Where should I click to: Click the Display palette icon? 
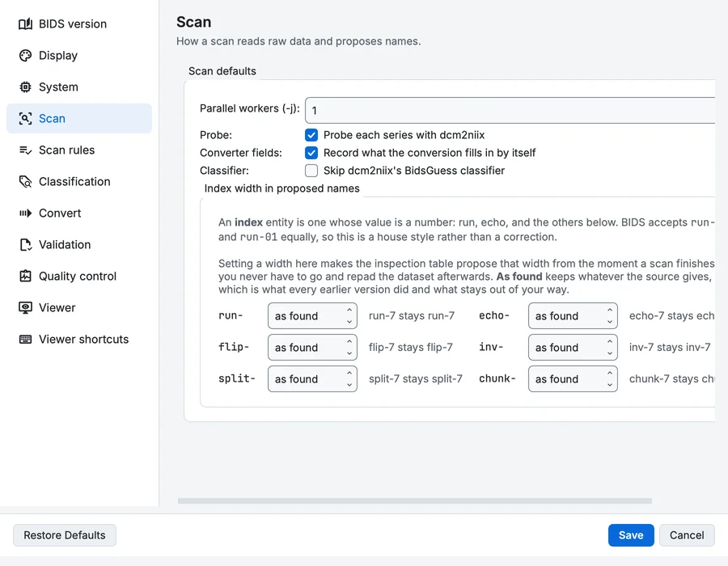(26, 55)
